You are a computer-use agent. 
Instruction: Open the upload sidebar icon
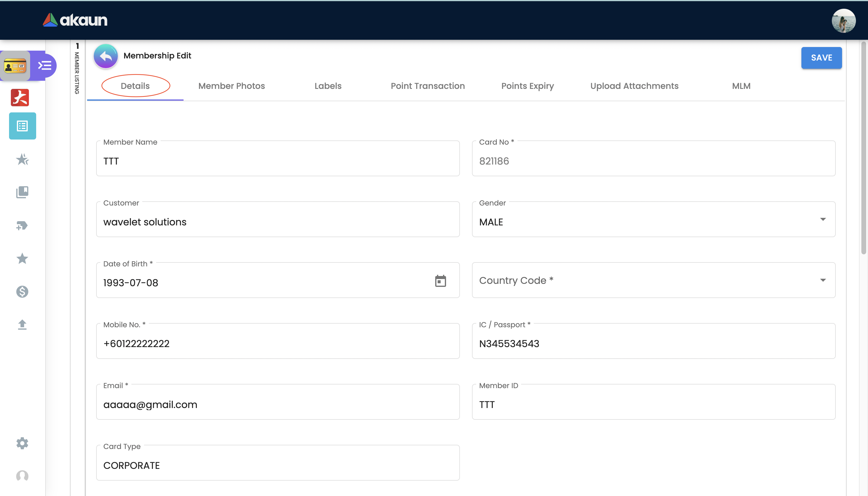pyautogui.click(x=23, y=324)
